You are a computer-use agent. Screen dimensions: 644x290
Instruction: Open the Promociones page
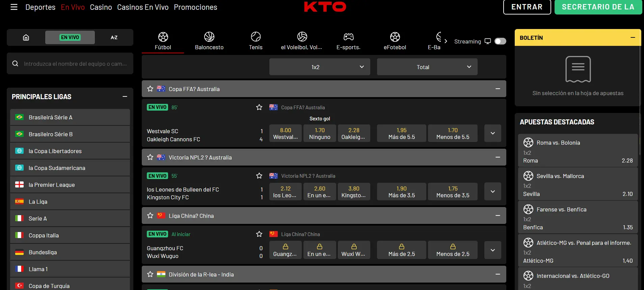coord(195,7)
